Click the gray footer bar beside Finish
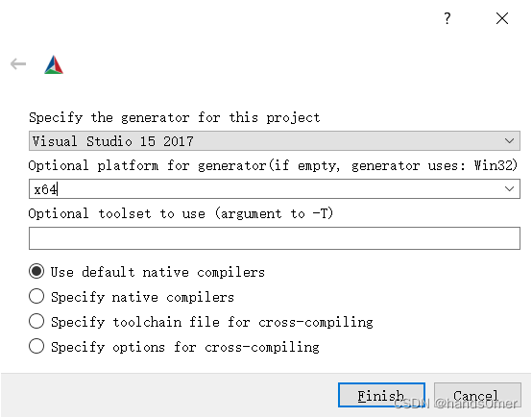 (170, 395)
